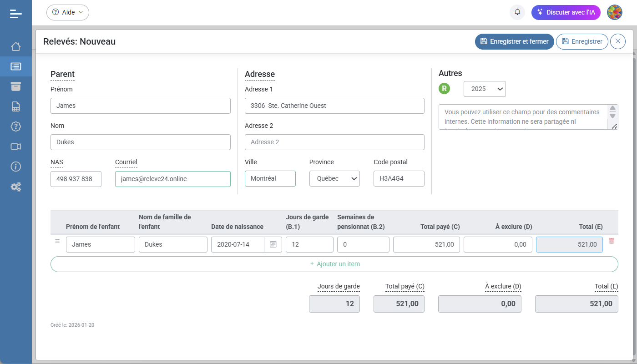Screen dimensions: 637x364
Task: Open the Aide help dropdown
Action: click(x=68, y=12)
